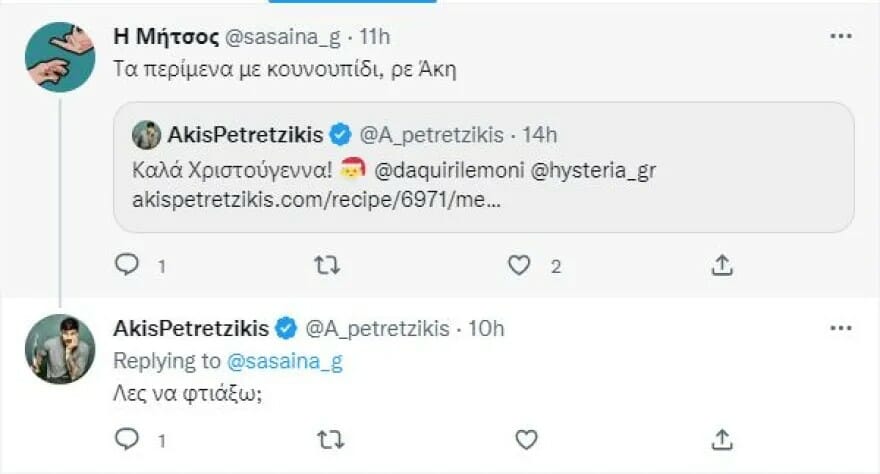
Task: Retweet the 'Λες να φτιάξω;' reply
Action: (326, 438)
